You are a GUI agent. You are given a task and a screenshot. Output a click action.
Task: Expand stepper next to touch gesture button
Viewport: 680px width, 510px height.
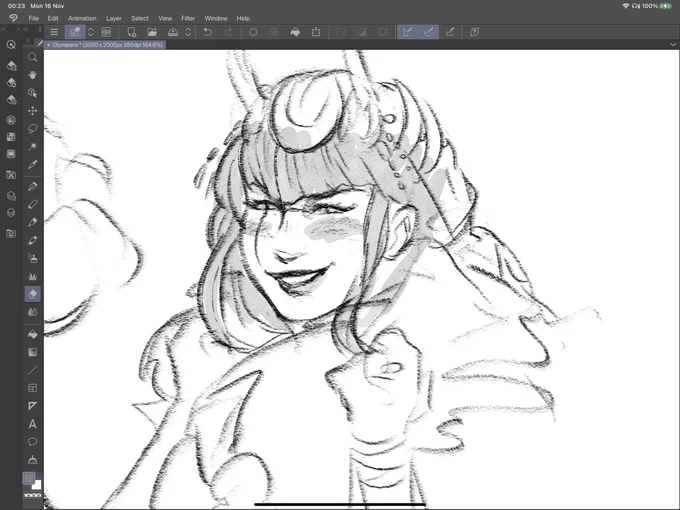tap(91, 32)
